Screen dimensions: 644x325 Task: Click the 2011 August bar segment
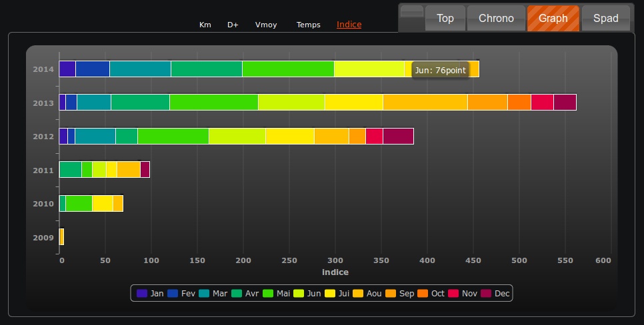click(129, 169)
